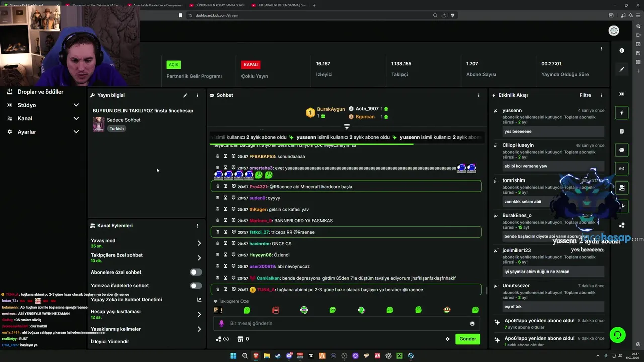
Task: Click the ban shield icon on thKager message
Action: pyautogui.click(x=233, y=209)
